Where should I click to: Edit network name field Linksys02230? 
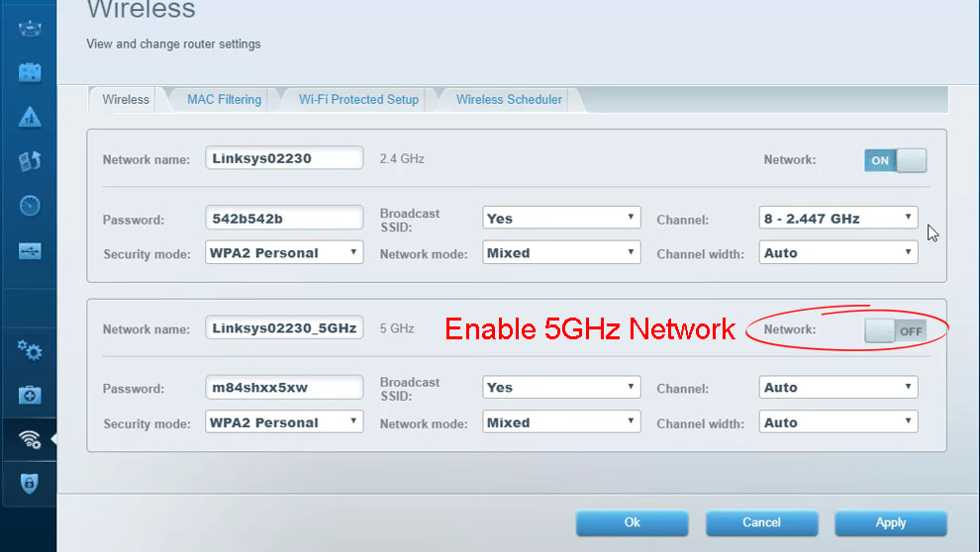click(284, 158)
